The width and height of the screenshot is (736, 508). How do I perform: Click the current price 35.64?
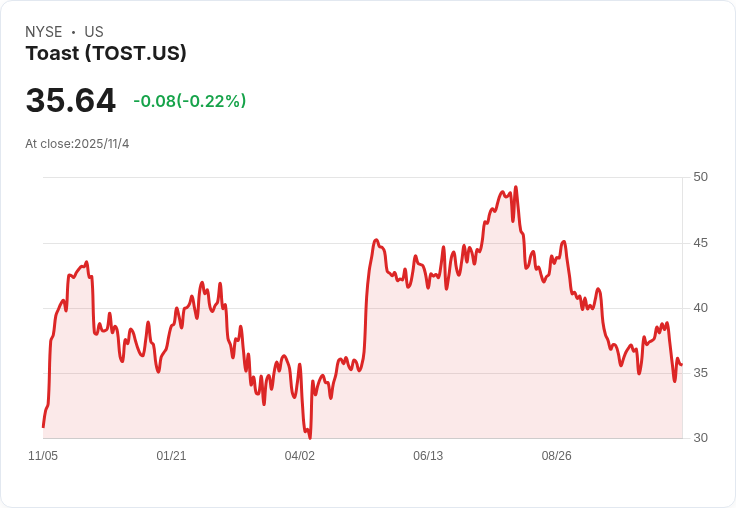click(x=70, y=101)
